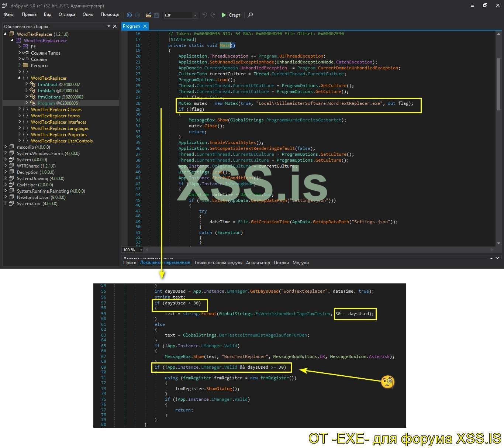Click the WordTextReplacer.Classes namespace braces icon

click(x=25, y=110)
